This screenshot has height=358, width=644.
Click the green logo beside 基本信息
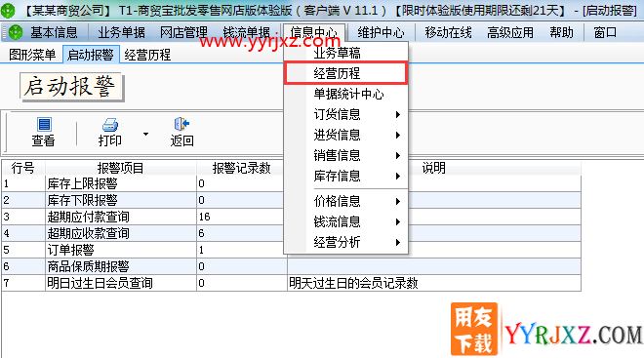(15, 32)
